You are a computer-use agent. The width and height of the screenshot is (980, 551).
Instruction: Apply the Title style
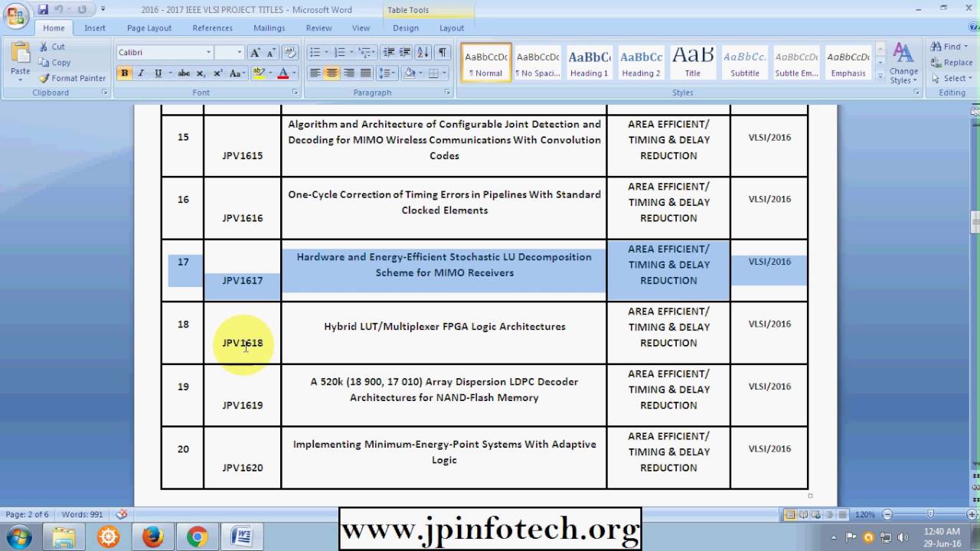(x=692, y=63)
